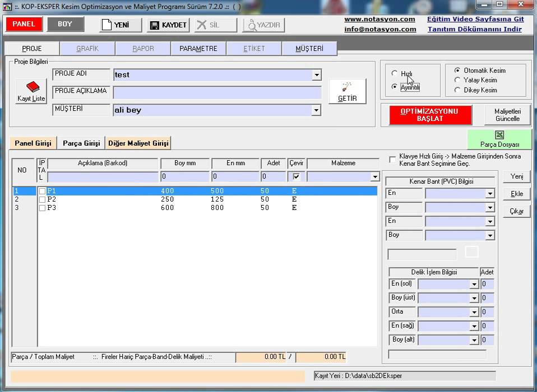Open the En (sağ) hole dropdown
537x392 pixels.
474,326
